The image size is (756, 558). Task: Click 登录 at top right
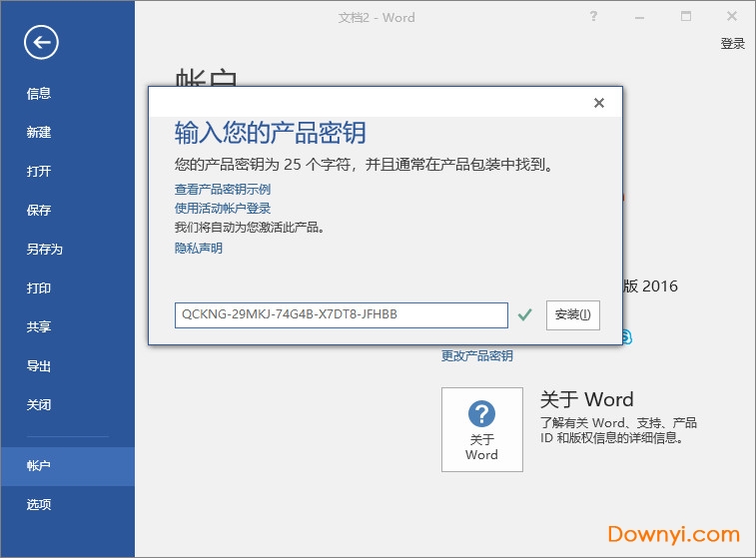pyautogui.click(x=732, y=43)
